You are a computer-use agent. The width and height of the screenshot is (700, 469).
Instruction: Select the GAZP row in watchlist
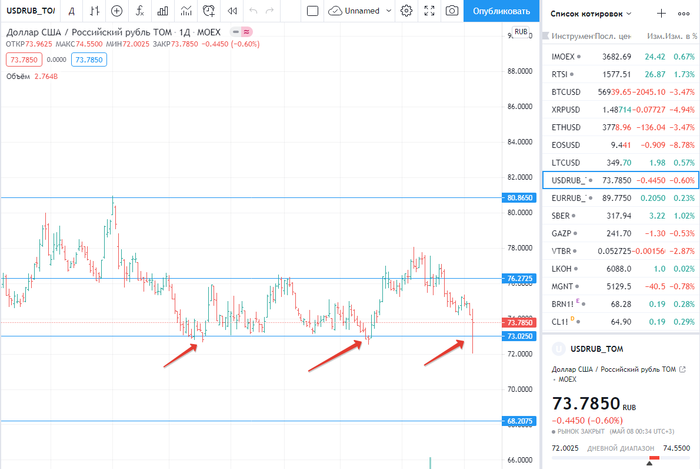[x=621, y=233]
